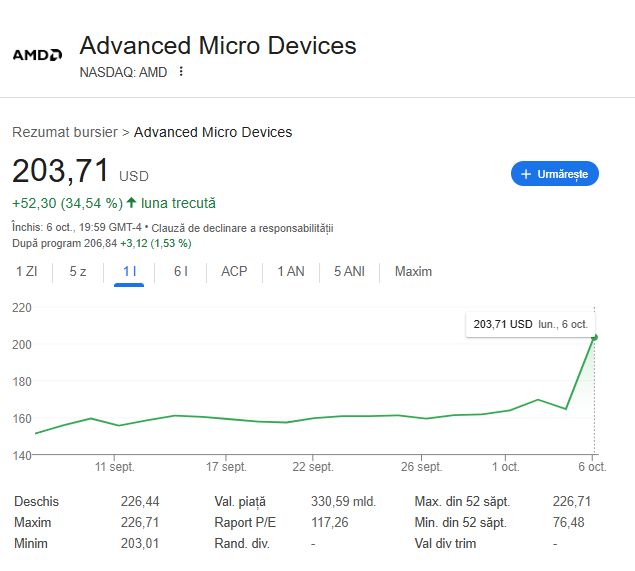Click the Urmărește follow button
Screen dimensions: 635x571
point(555,173)
